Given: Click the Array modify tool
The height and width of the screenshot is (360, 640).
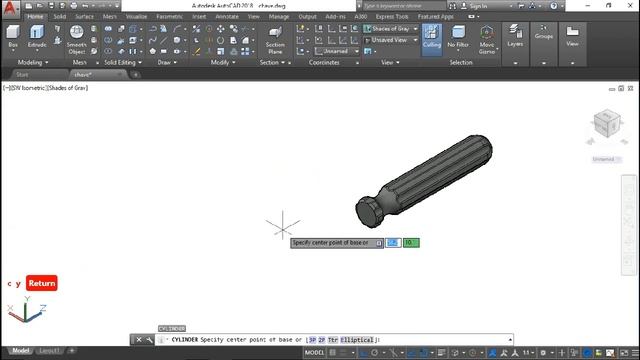Looking at the screenshot, I should (245, 51).
